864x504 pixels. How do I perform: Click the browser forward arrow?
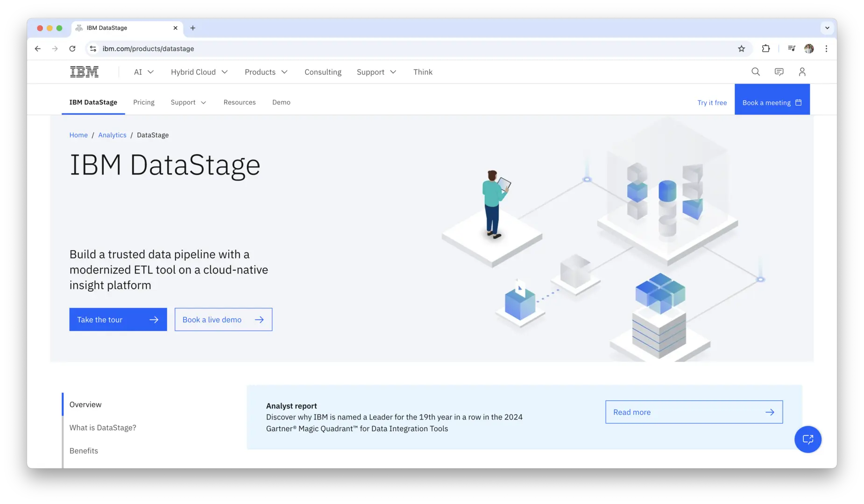55,49
